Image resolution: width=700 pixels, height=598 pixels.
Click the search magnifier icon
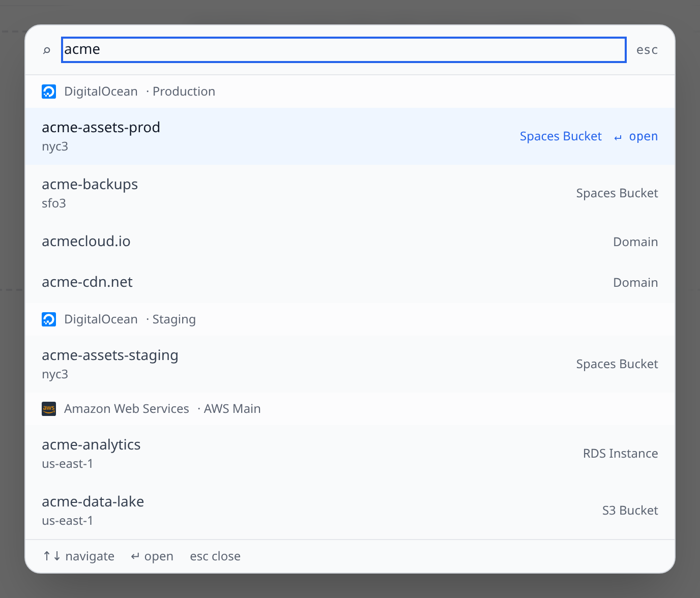tap(47, 50)
